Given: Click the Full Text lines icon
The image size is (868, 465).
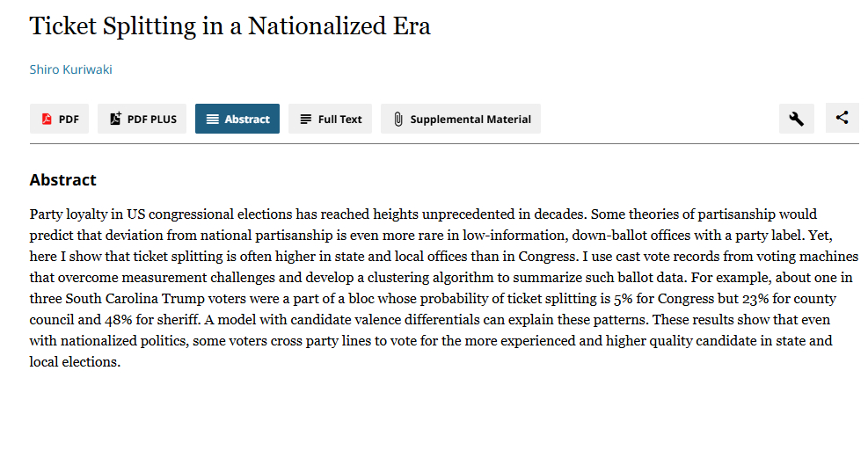Looking at the screenshot, I should click(305, 120).
